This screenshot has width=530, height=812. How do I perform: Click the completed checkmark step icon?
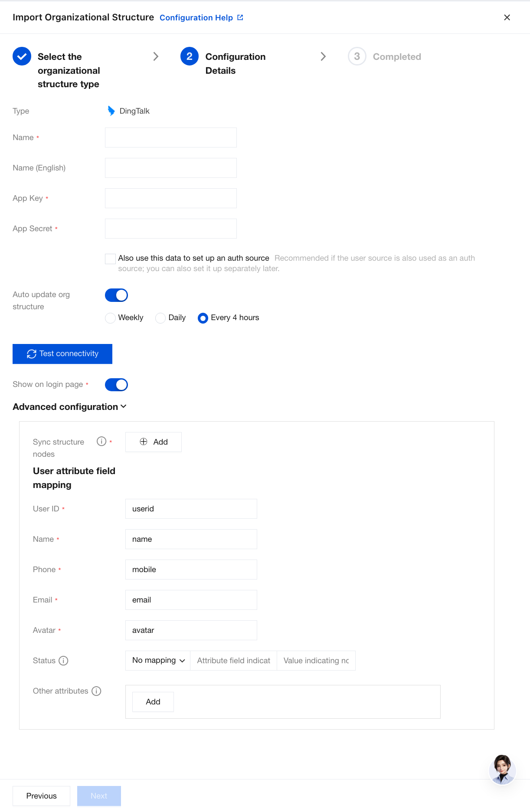click(x=22, y=56)
